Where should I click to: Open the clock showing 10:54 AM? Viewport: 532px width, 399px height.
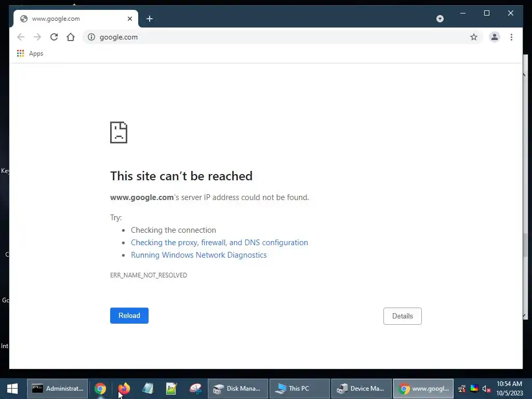click(x=509, y=389)
